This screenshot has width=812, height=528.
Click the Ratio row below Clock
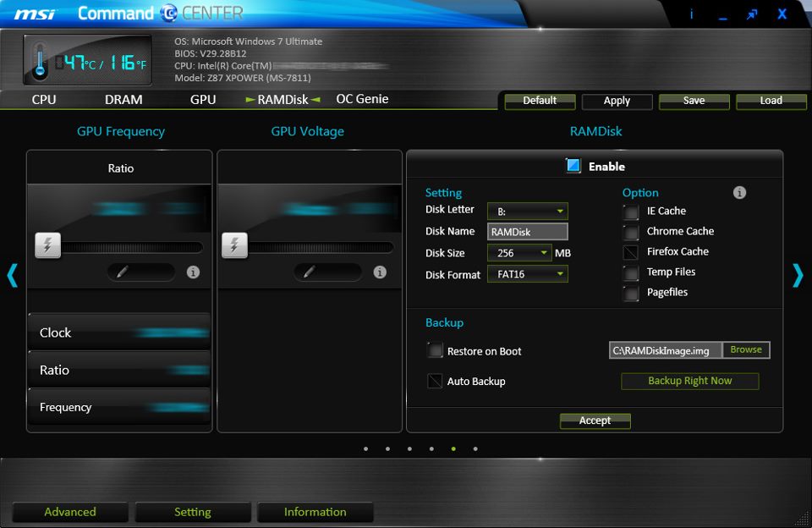point(119,370)
